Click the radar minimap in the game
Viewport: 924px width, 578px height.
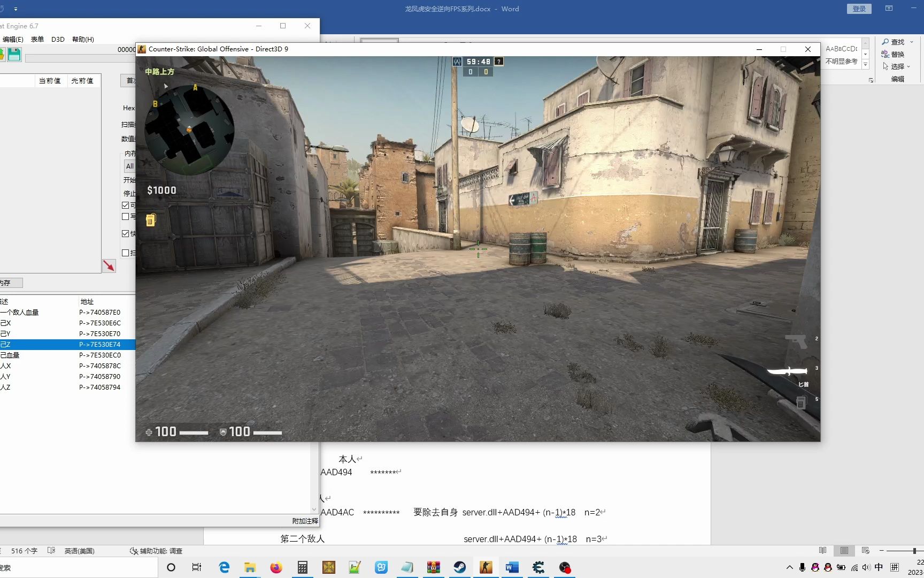(188, 130)
